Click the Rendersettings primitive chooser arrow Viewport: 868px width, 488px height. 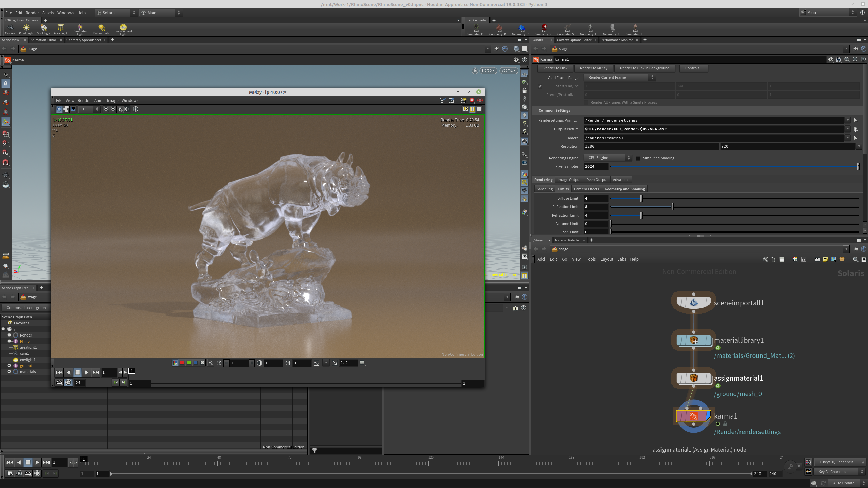click(x=856, y=120)
